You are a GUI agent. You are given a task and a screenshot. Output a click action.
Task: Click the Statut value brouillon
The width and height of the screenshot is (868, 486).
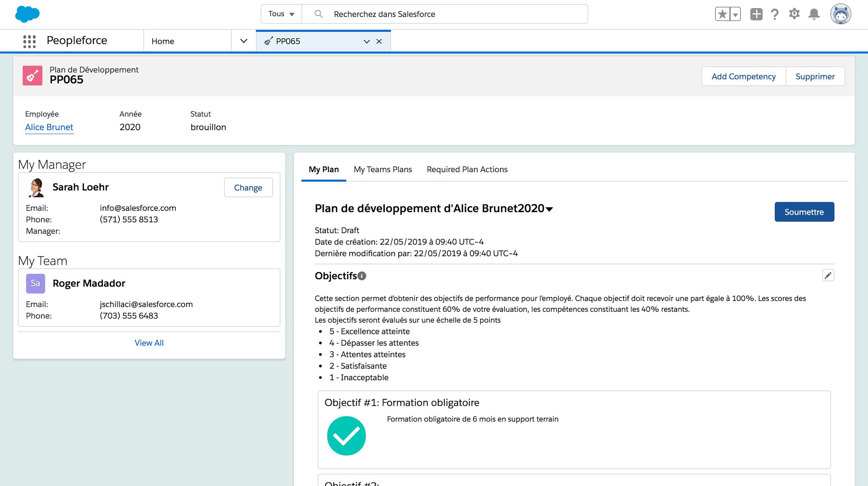pos(208,127)
